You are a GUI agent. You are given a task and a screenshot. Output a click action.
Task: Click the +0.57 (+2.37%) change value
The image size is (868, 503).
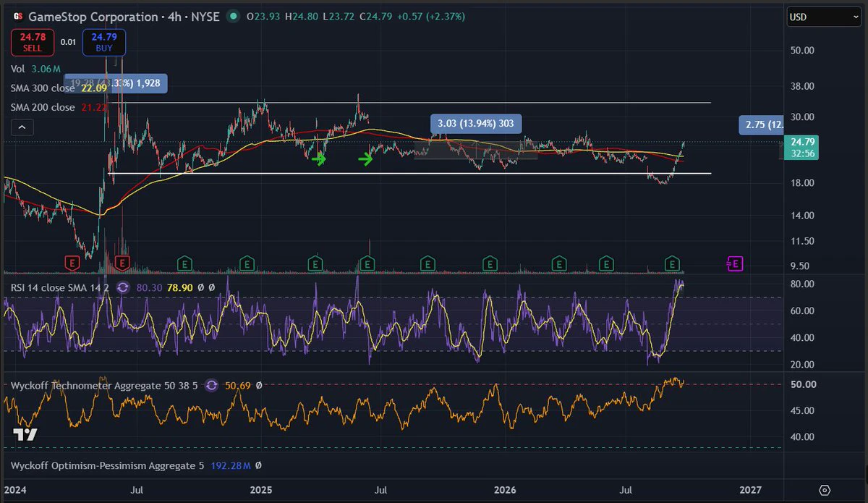pos(432,16)
